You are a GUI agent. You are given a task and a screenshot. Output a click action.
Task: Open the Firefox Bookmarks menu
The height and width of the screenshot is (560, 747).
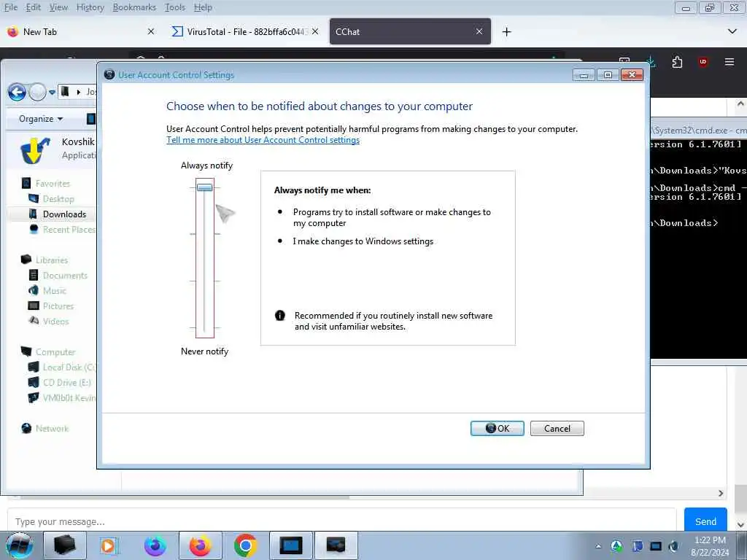134,7
